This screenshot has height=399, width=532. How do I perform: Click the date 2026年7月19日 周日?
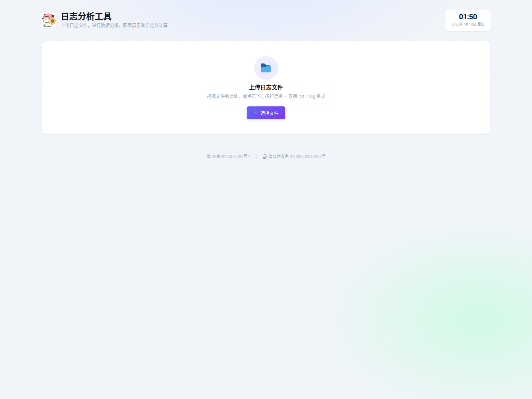point(468,24)
